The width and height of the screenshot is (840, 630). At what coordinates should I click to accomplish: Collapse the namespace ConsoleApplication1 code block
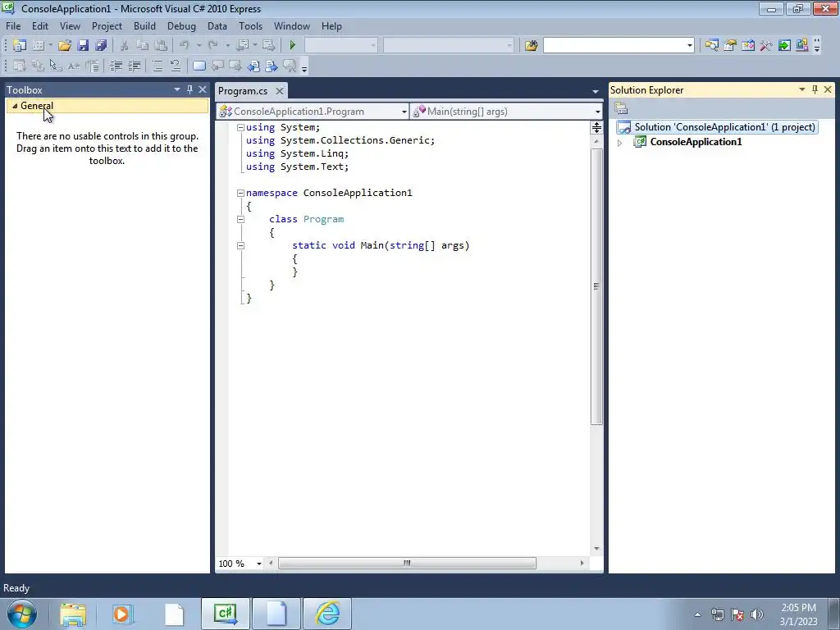point(240,193)
